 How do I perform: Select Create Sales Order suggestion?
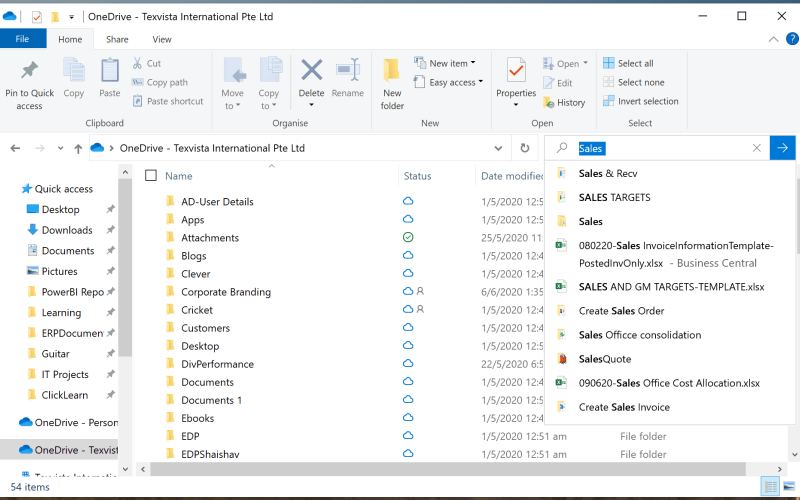pos(669,311)
